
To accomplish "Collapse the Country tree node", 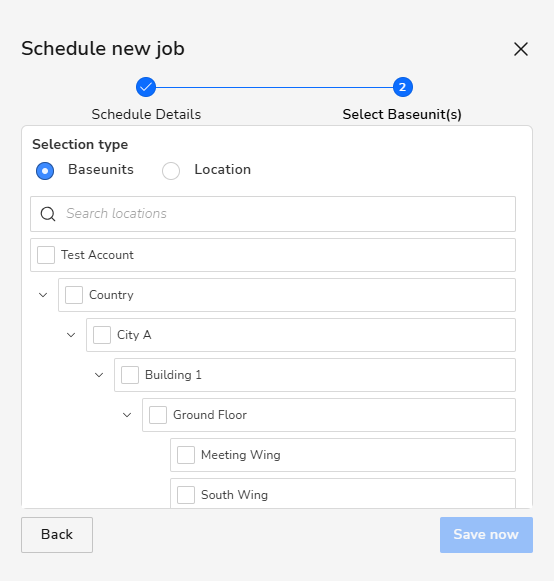I will click(x=43, y=295).
